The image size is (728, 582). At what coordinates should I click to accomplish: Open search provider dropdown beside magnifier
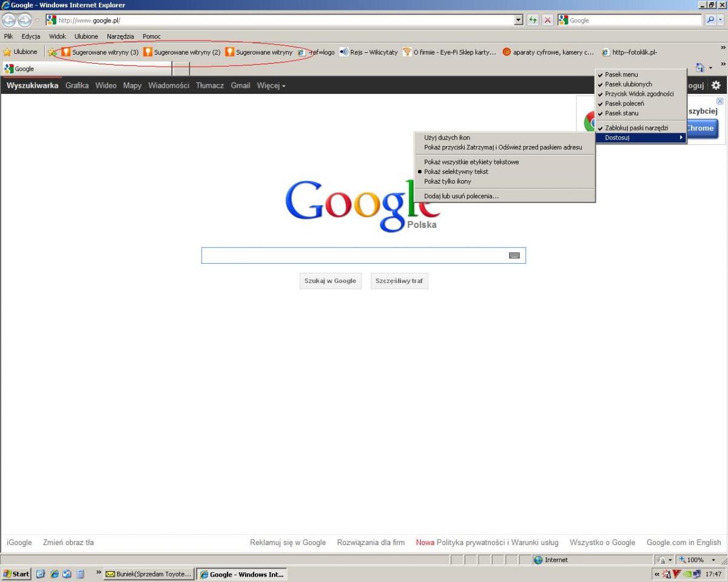coord(721,20)
